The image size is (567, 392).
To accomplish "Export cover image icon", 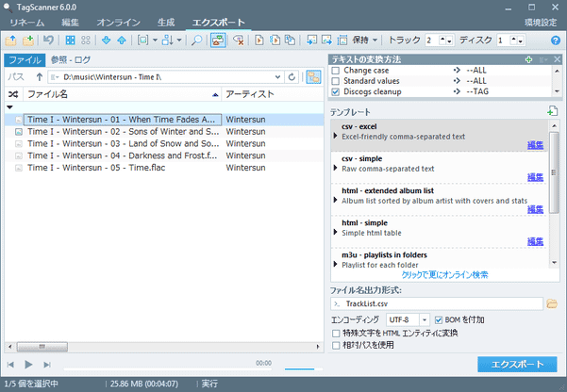I will (x=326, y=41).
